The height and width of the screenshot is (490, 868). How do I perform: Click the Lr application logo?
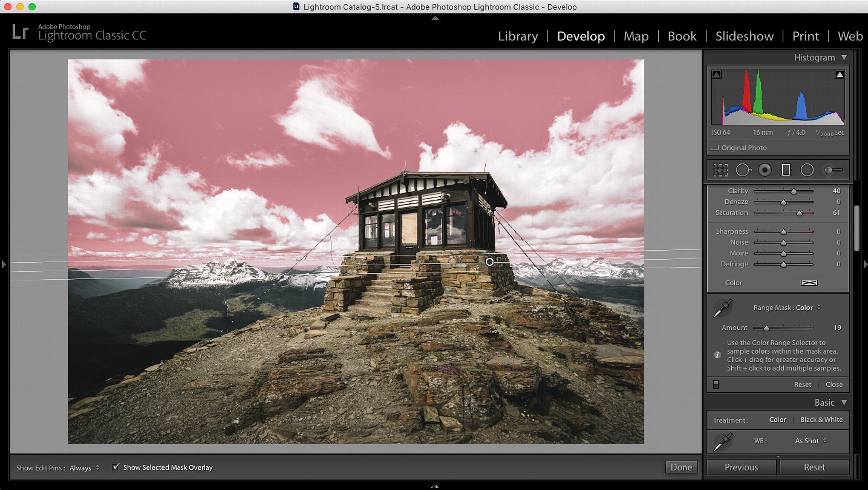pyautogui.click(x=20, y=32)
